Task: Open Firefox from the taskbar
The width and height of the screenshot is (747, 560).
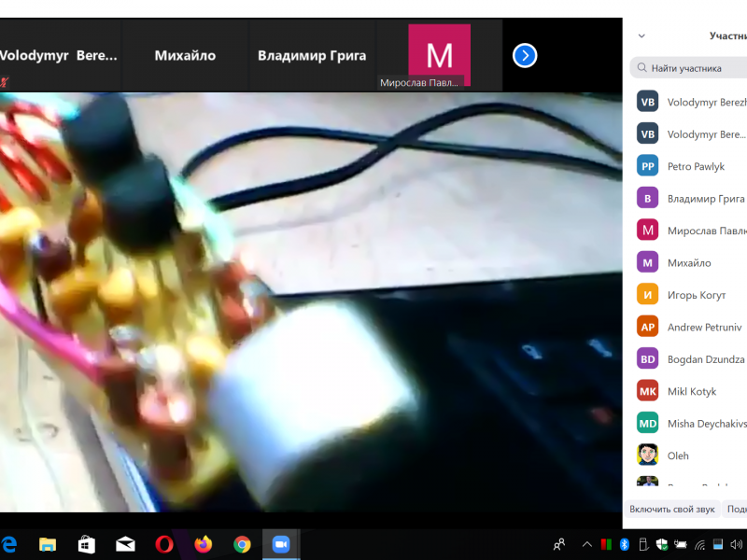Action: [x=204, y=544]
